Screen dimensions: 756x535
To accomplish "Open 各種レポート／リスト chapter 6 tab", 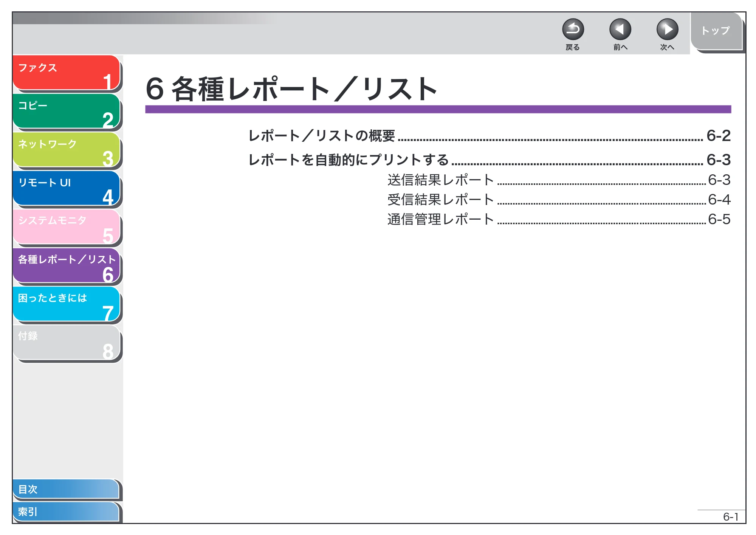I will (67, 265).
